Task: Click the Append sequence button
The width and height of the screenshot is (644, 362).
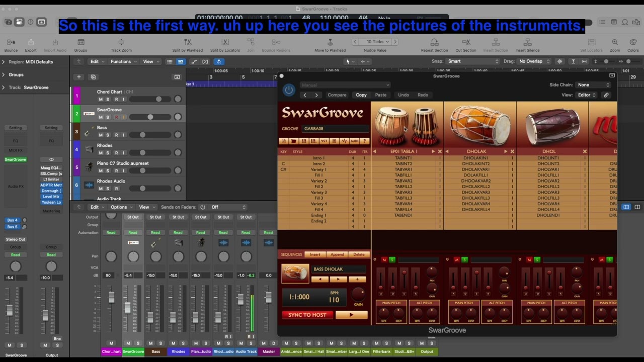Action: pos(337,254)
